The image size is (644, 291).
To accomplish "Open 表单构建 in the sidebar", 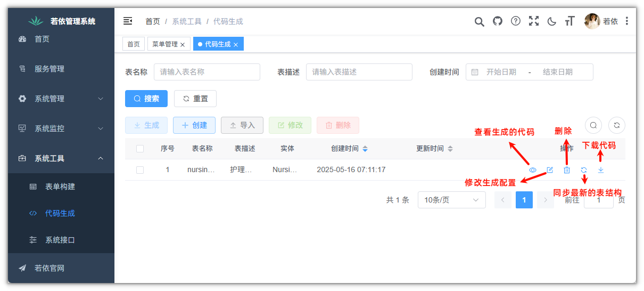I will pyautogui.click(x=61, y=187).
